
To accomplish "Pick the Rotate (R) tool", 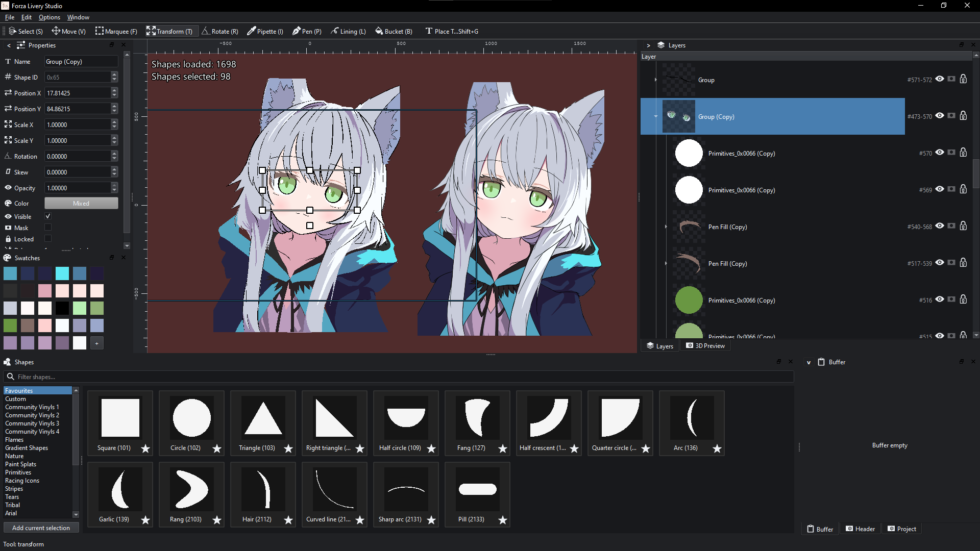I will 220,31.
